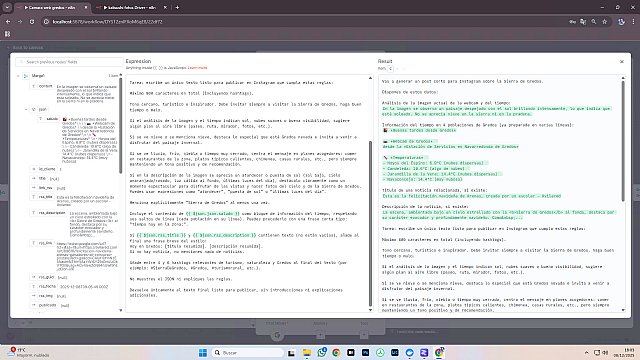Select the saludo field pill

coord(49,119)
